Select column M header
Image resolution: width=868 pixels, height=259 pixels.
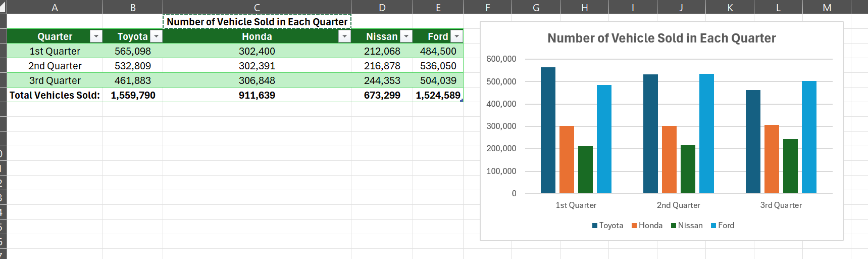click(827, 7)
